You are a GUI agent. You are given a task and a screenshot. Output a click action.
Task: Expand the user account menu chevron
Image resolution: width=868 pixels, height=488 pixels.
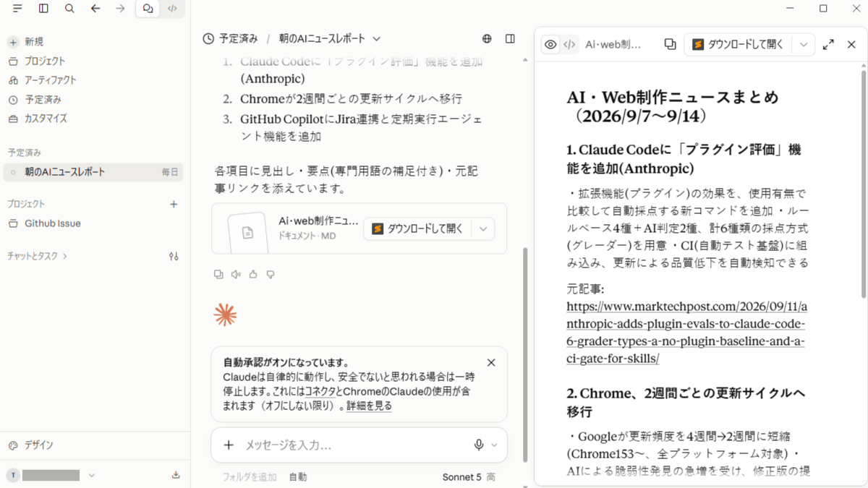92,475
